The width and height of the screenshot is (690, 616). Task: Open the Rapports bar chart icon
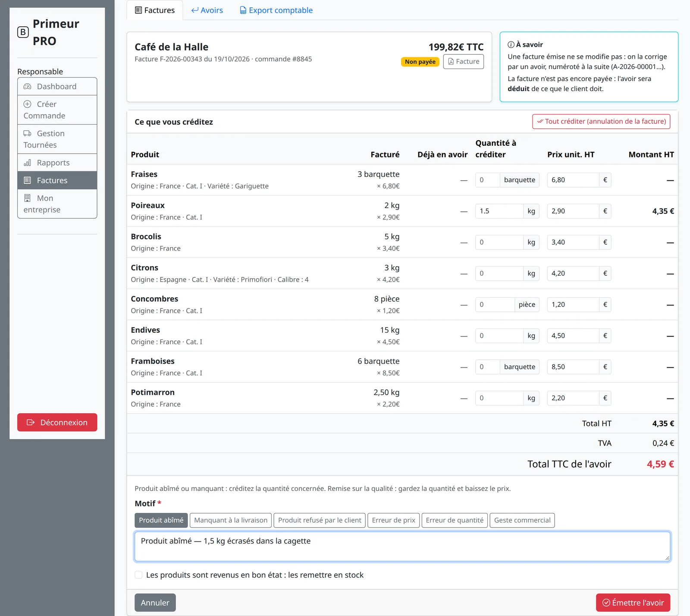point(27,163)
